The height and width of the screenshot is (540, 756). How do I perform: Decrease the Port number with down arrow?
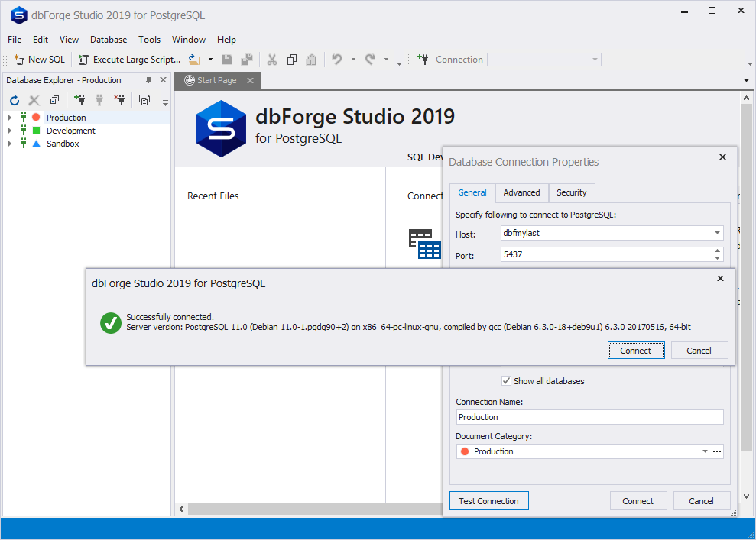[718, 258]
